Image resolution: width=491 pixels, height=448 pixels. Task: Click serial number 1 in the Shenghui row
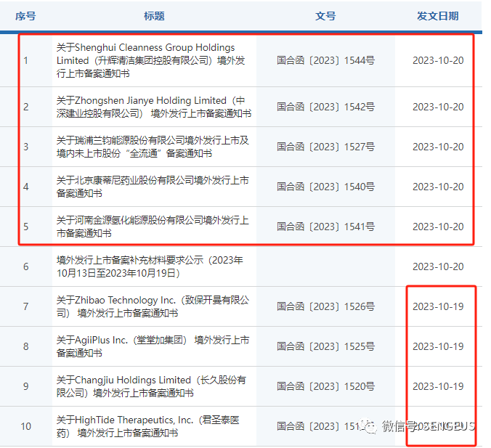click(x=25, y=60)
